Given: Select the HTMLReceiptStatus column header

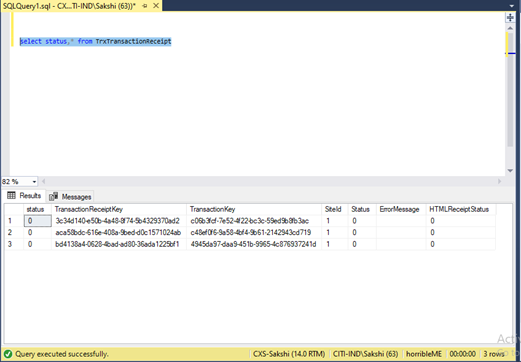Looking at the screenshot, I should point(461,209).
